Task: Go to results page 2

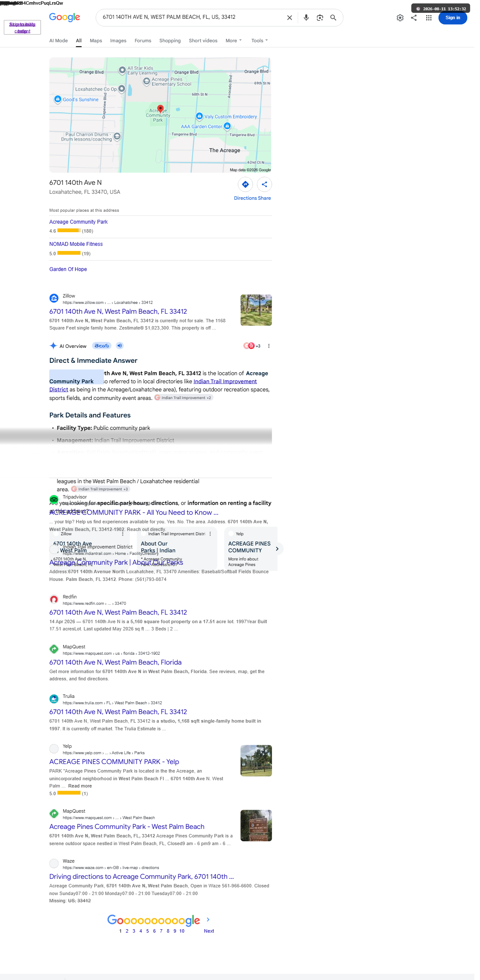Action: pos(127,931)
